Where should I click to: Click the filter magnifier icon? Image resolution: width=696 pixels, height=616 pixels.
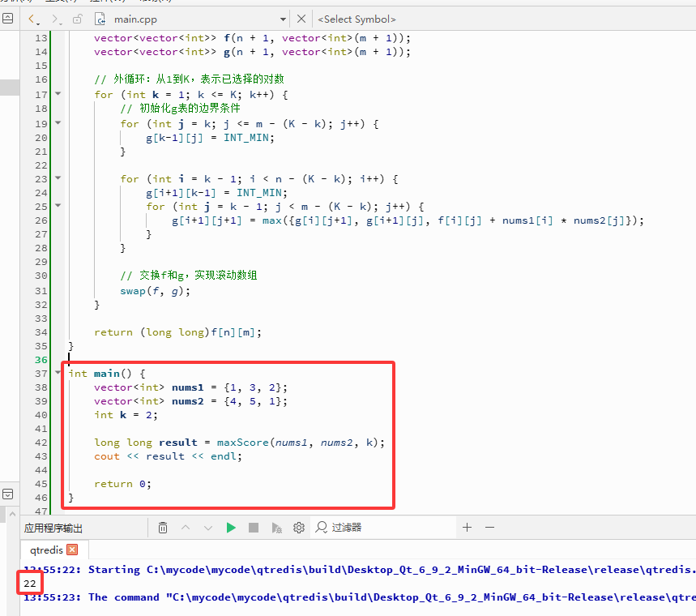322,527
